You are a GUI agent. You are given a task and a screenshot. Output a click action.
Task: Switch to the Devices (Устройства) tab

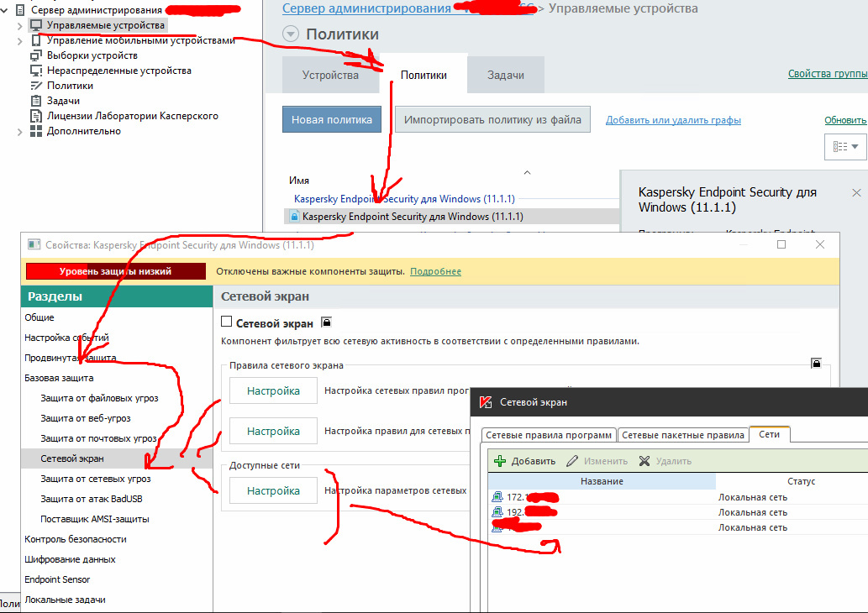click(x=330, y=75)
